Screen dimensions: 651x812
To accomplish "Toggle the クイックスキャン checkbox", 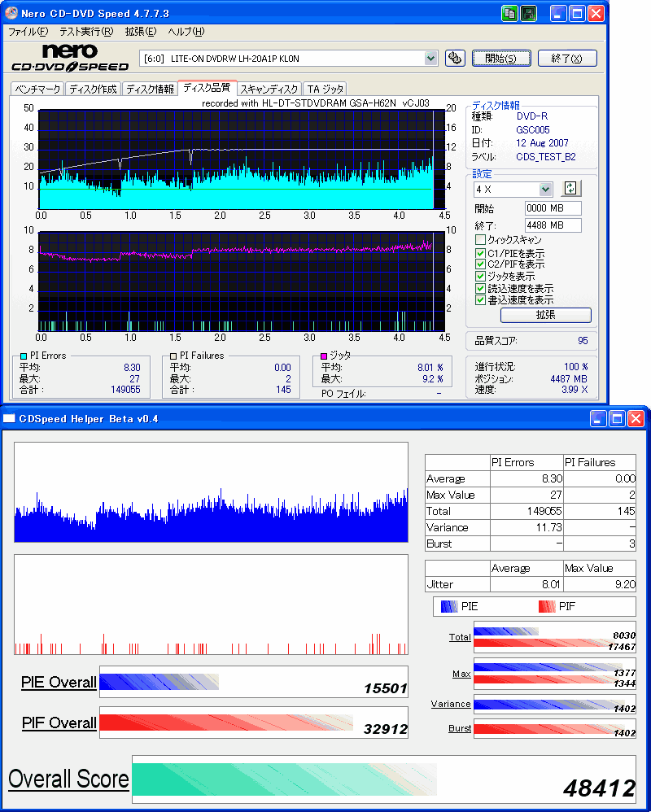I will pos(480,240).
